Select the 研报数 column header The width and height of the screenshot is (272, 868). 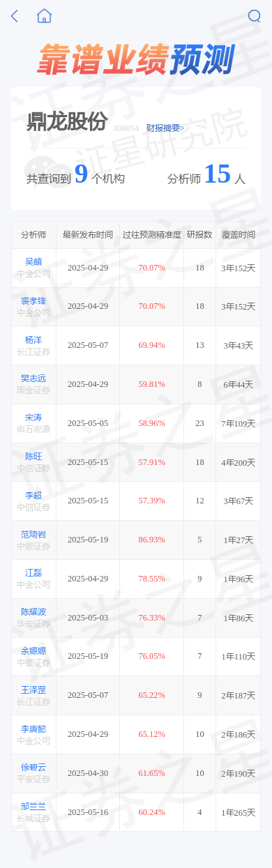click(199, 235)
